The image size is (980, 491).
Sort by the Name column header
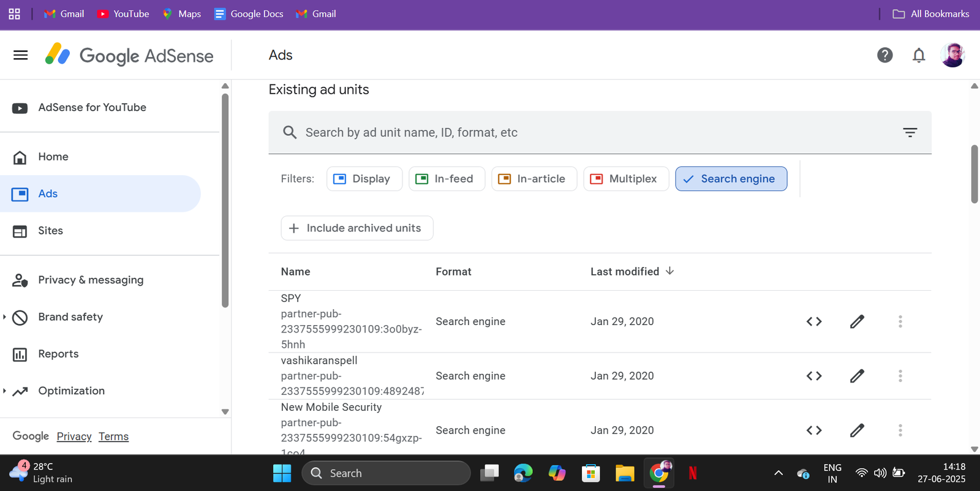[295, 272]
